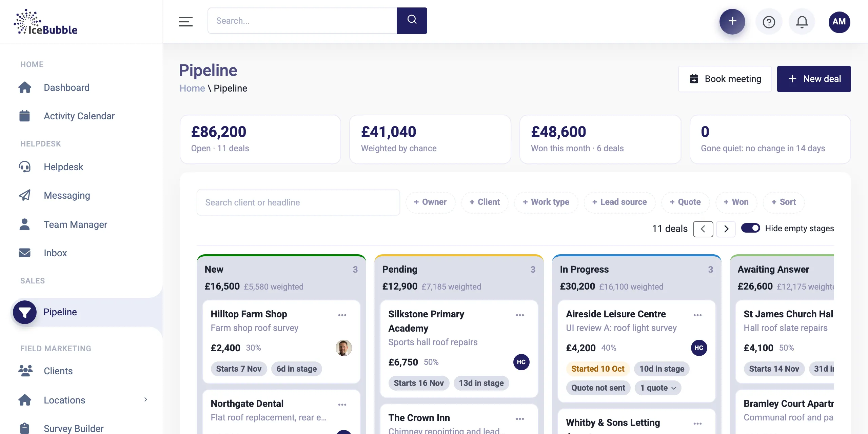Go to previous stages with left arrow

click(x=703, y=229)
